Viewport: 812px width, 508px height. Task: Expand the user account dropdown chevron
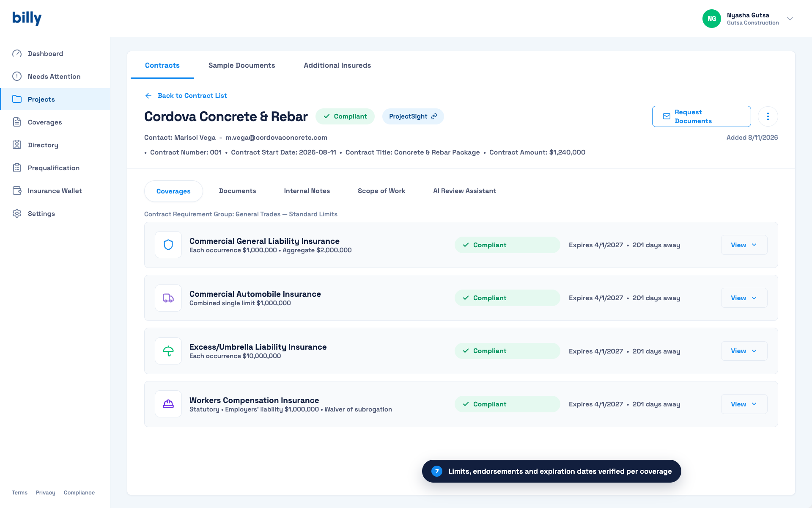pyautogui.click(x=790, y=19)
